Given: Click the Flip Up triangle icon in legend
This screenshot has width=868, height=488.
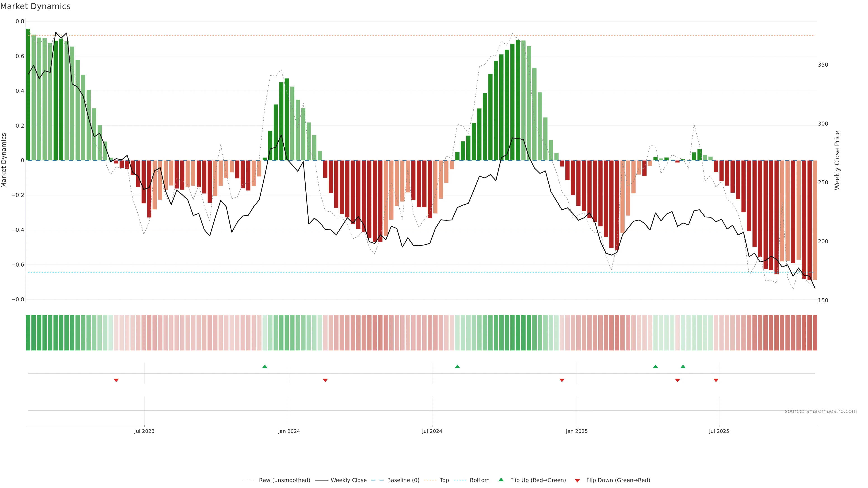Looking at the screenshot, I should [501, 480].
